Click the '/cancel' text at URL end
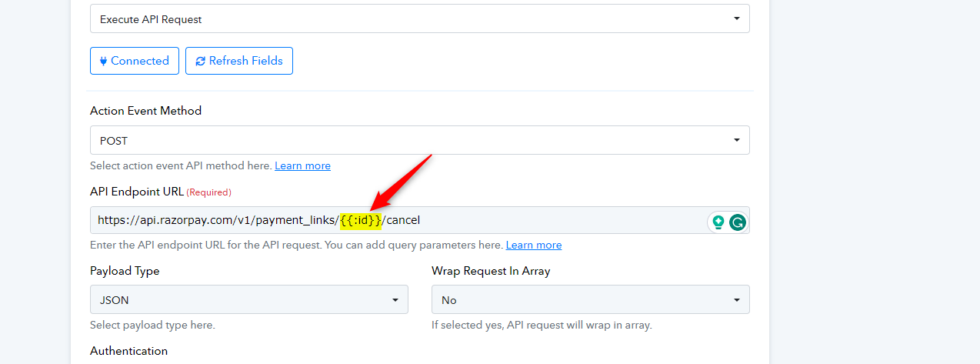 click(x=401, y=220)
